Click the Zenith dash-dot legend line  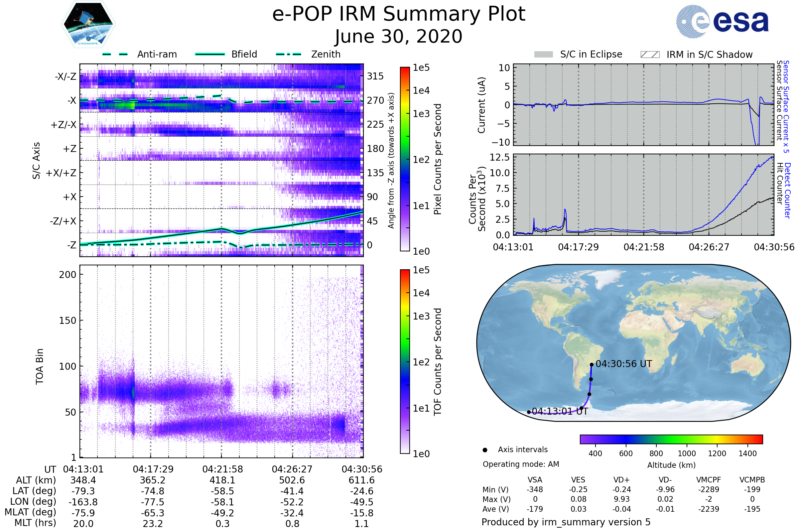(289, 54)
